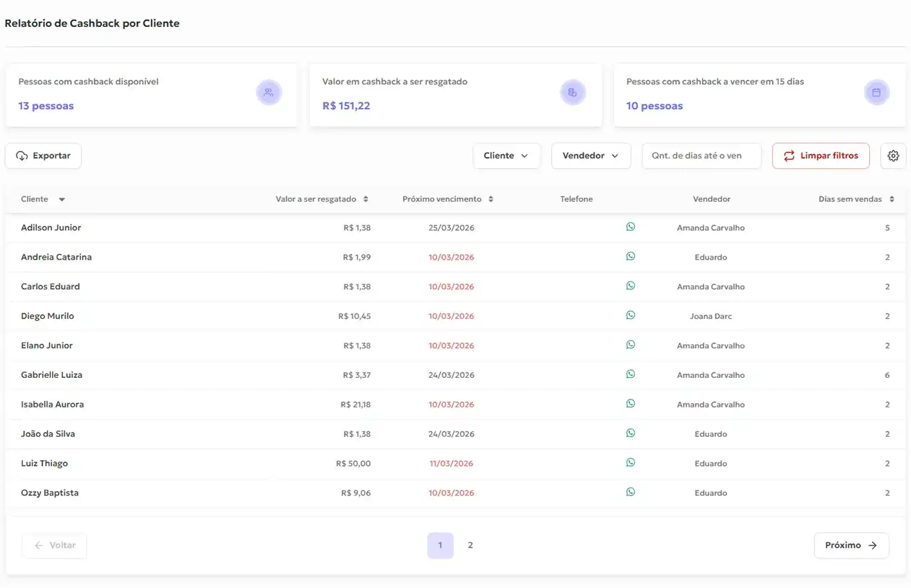Click the people icon on cashback disponível card

pyautogui.click(x=269, y=92)
